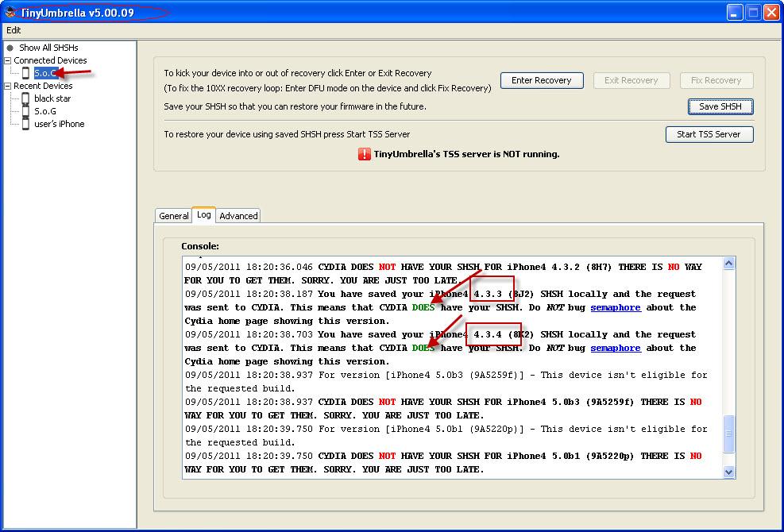
Task: Collapse the Connected Devices tree node
Action: click(x=7, y=60)
